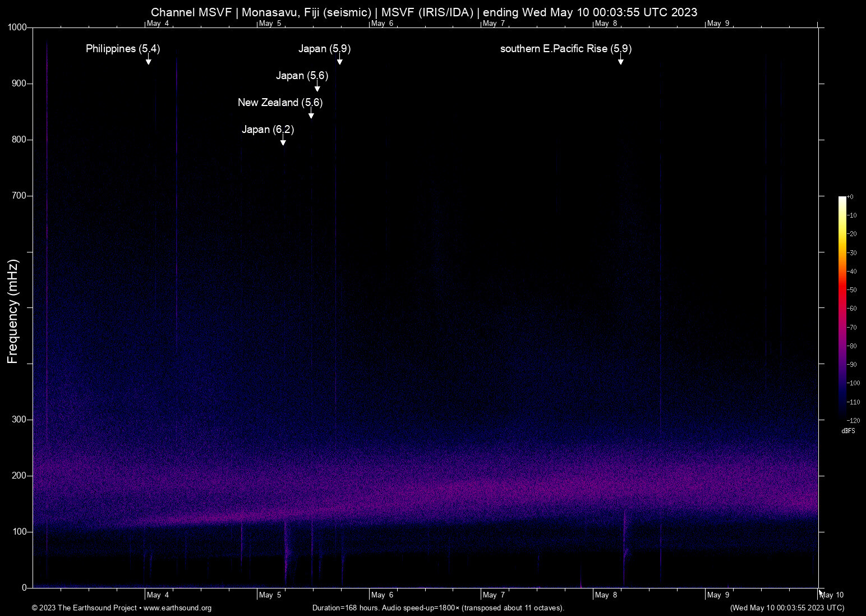This screenshot has width=866, height=616.
Task: Click the -120 value on the color scale
Action: pos(854,421)
